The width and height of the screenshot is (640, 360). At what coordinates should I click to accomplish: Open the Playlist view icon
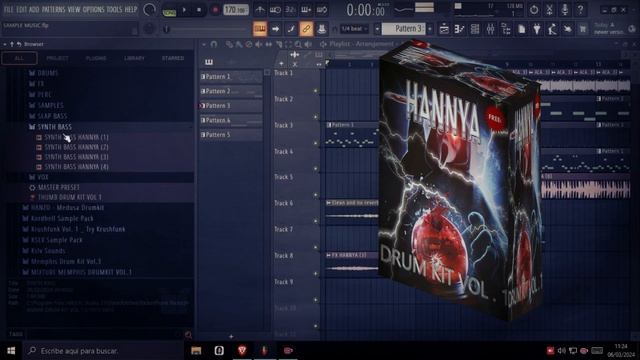444,29
